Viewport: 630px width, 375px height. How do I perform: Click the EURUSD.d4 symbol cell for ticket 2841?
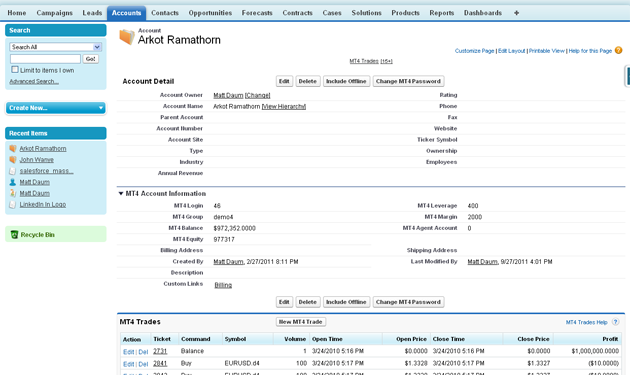tap(242, 363)
